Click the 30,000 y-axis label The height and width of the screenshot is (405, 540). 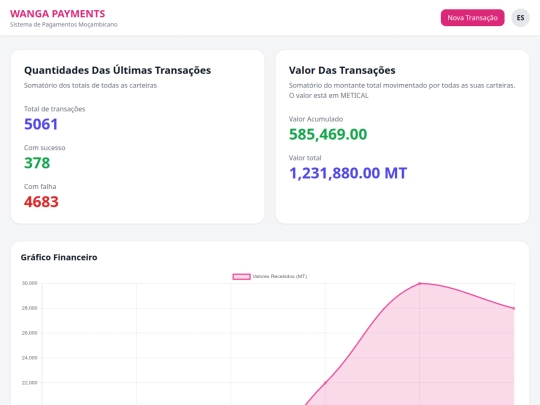coord(29,283)
